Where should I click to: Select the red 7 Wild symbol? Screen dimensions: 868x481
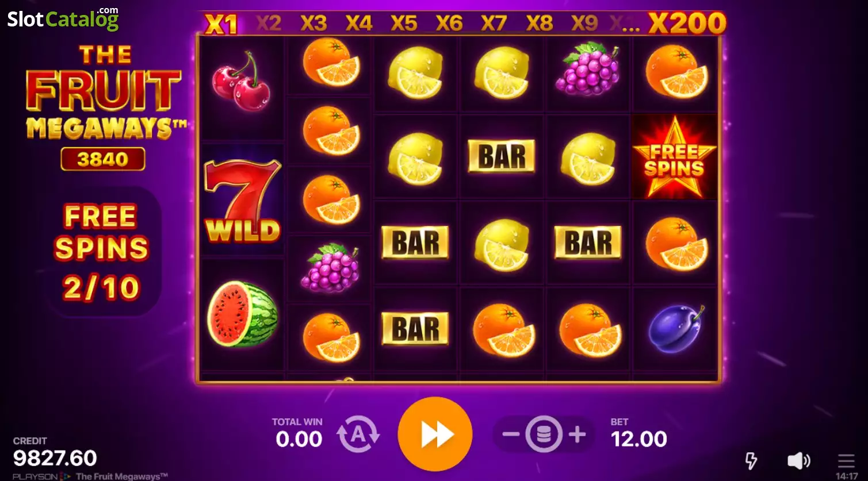242,199
